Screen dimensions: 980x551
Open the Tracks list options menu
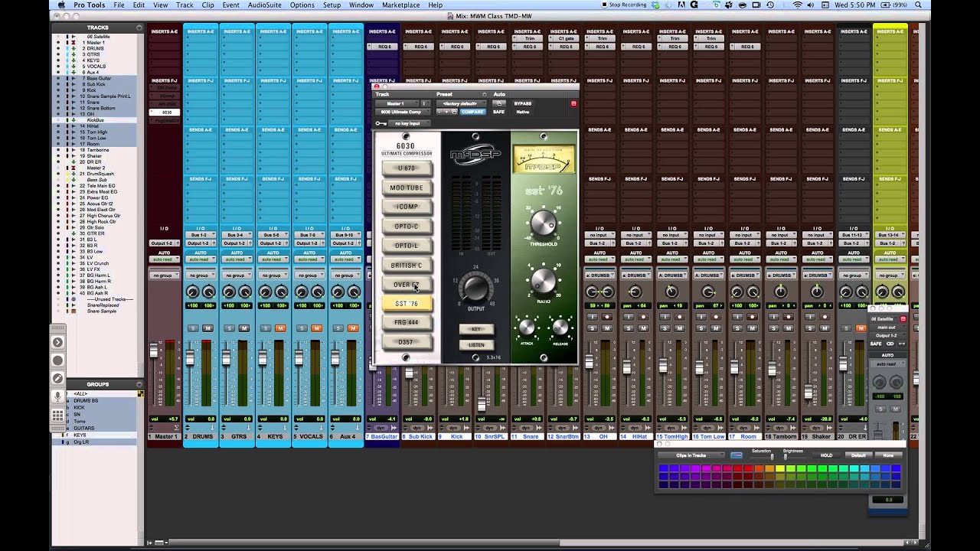(139, 28)
